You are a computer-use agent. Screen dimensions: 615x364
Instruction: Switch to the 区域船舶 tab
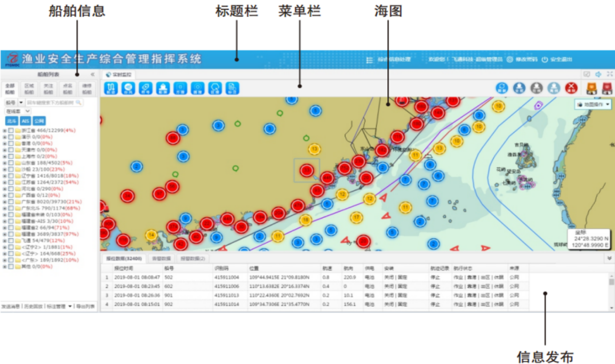pos(29,88)
